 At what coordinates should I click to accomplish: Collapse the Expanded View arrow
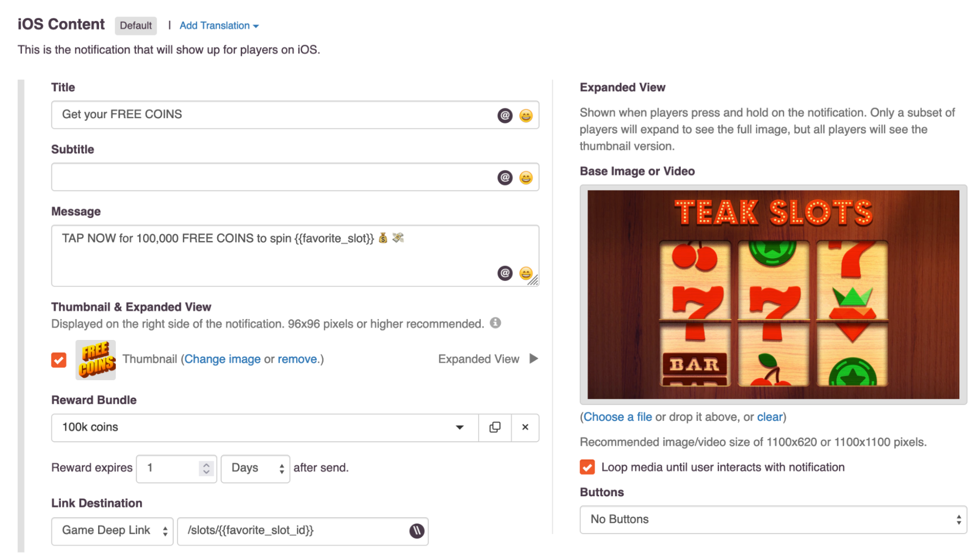[x=534, y=359]
